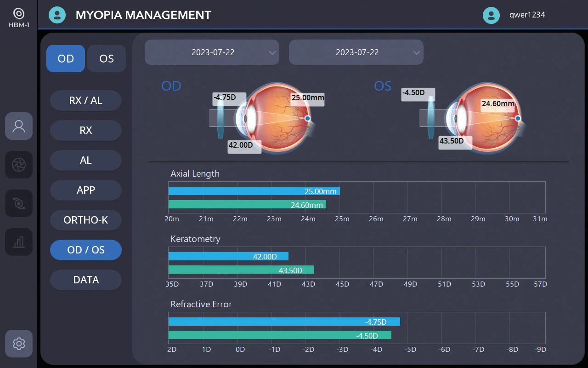Screen dimensions: 588x368
Task: Open the DATA section
Action: 86,280
